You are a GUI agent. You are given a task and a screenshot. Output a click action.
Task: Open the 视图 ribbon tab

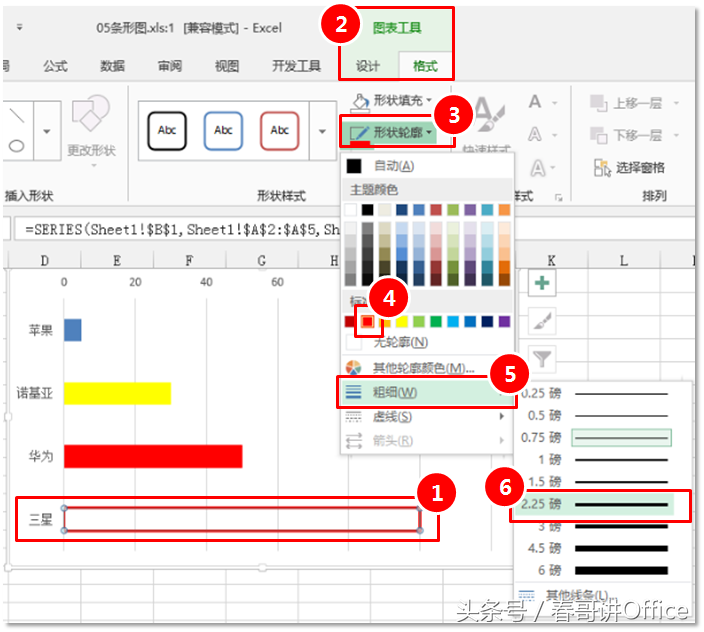(x=227, y=66)
